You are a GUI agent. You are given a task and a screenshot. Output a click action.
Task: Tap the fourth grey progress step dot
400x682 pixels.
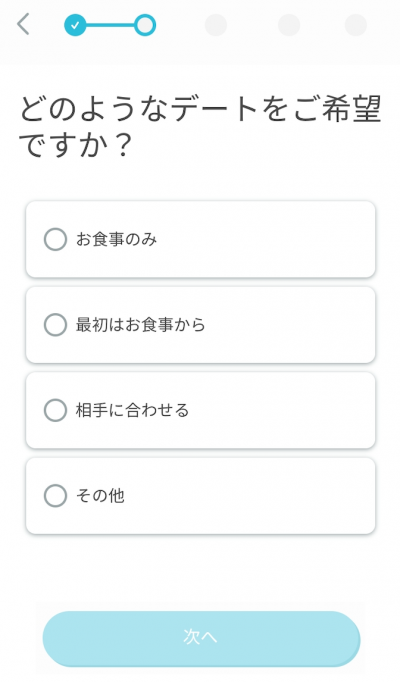click(x=289, y=25)
